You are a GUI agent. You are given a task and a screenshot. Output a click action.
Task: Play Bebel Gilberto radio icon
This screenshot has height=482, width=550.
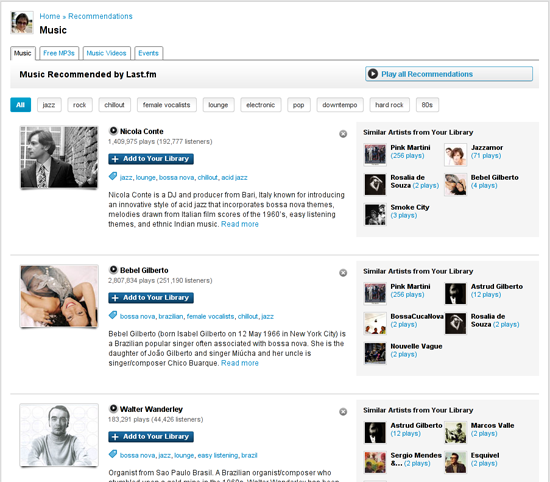pyautogui.click(x=113, y=270)
